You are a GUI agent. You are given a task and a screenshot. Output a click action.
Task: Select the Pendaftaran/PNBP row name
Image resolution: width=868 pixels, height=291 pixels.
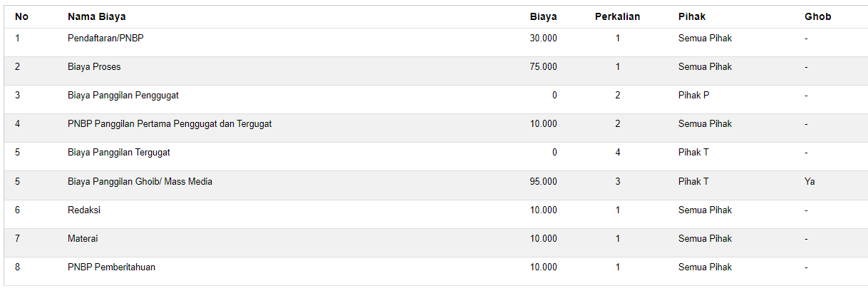coord(105,39)
